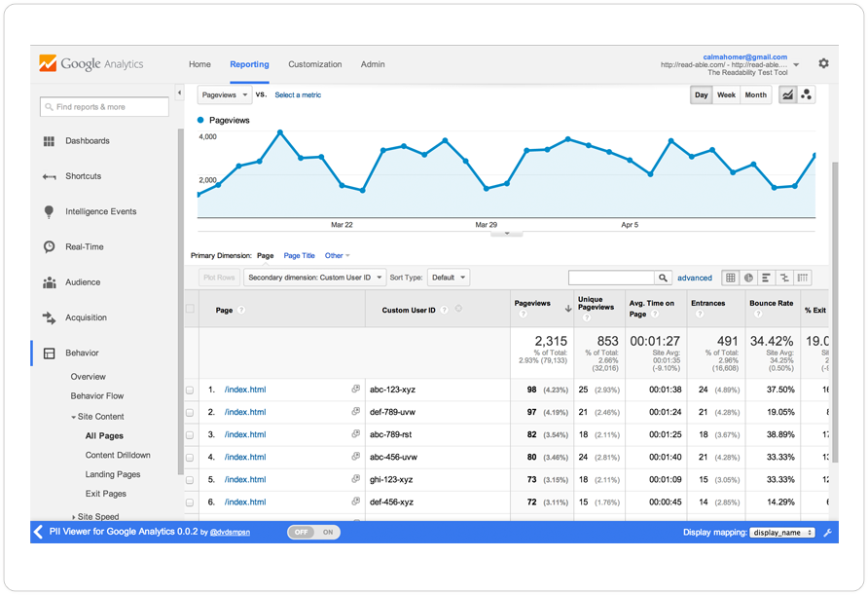Check the box for row def-456-xyz
The width and height of the screenshot is (868, 595).
(x=190, y=503)
